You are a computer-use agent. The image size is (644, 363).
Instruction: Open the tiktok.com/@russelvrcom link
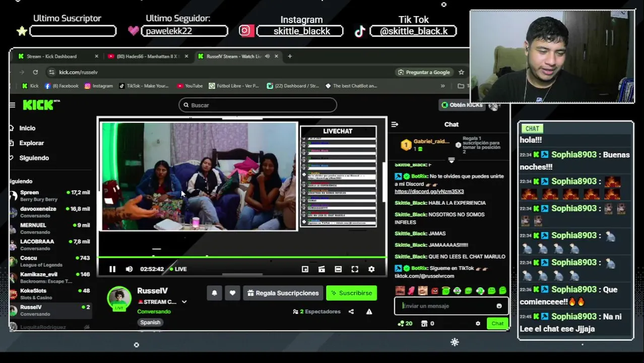coord(424,276)
